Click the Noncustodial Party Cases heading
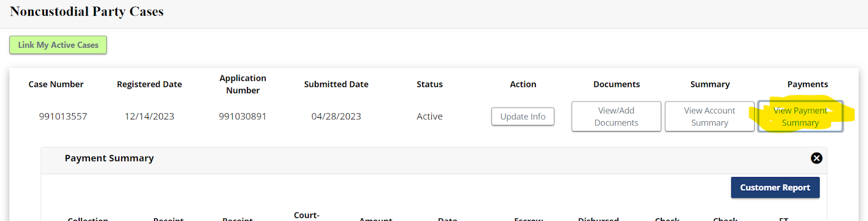Image resolution: width=868 pixels, height=221 pixels. (87, 12)
